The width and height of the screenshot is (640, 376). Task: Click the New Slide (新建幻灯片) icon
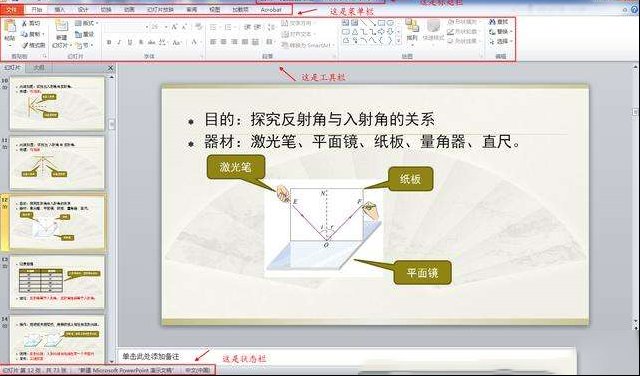[62, 26]
